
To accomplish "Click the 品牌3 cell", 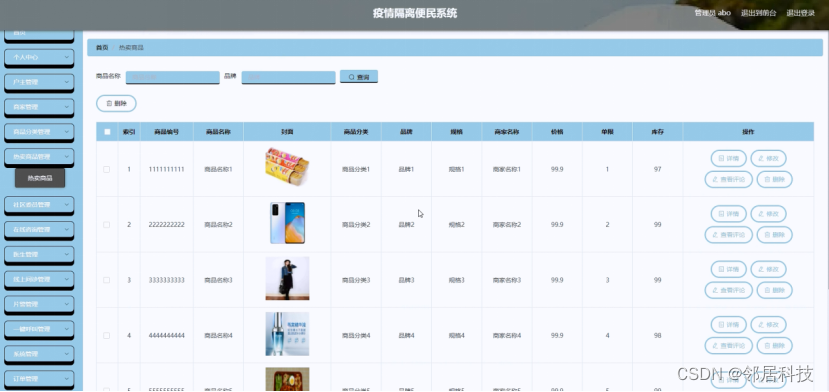I will point(406,280).
